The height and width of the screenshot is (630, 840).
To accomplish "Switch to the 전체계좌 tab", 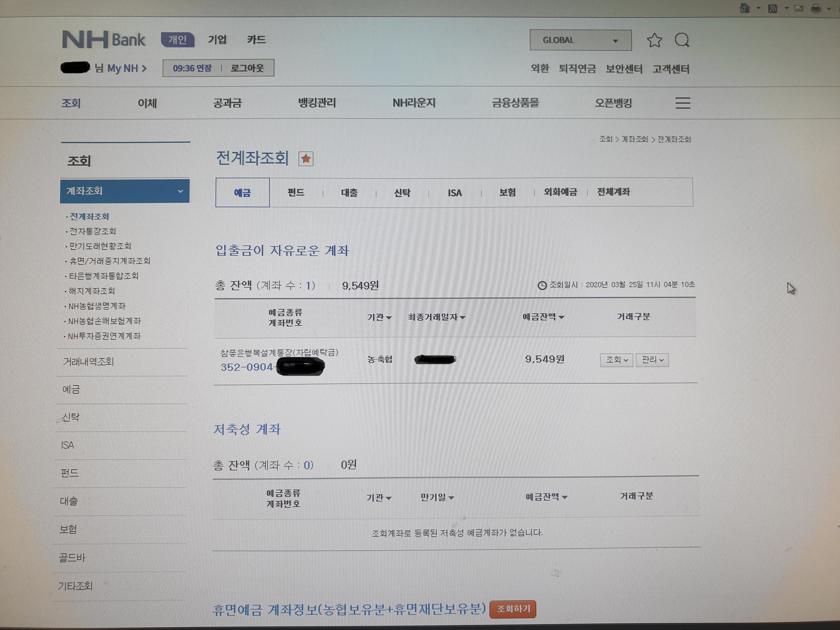I will pos(613,192).
